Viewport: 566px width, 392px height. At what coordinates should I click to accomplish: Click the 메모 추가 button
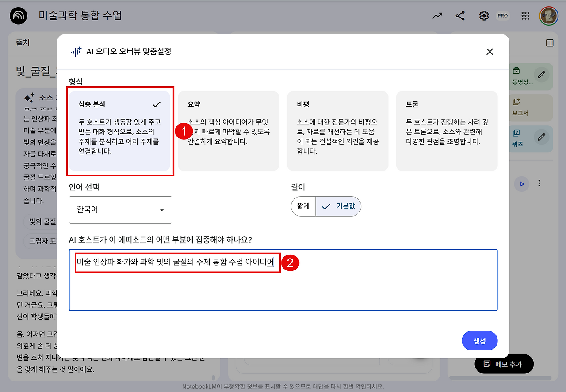(x=504, y=364)
